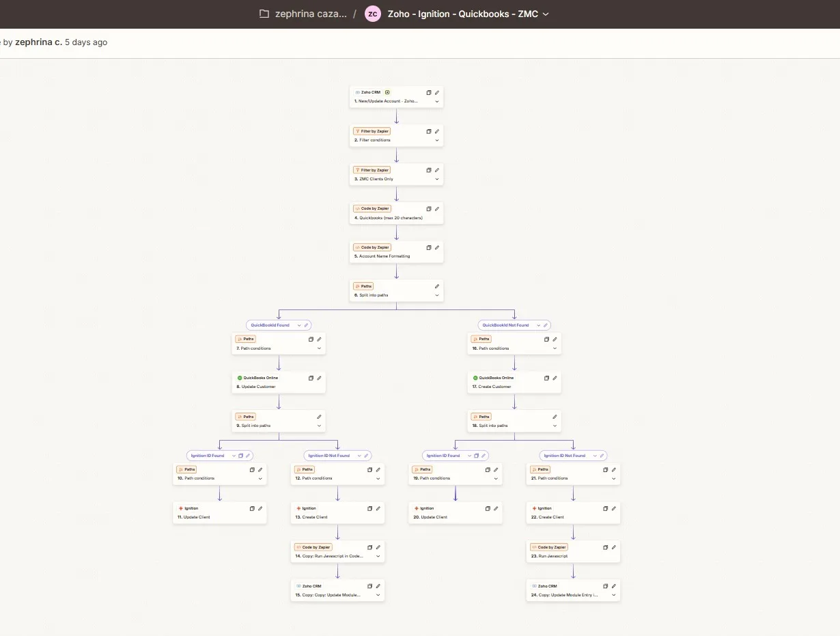Open Ignition ID Not Found dropdown under step 9

358,456
